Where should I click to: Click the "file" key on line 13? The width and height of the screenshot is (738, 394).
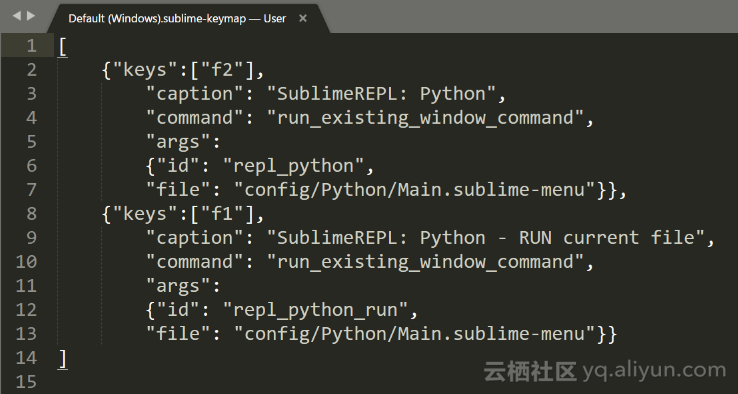[178, 334]
